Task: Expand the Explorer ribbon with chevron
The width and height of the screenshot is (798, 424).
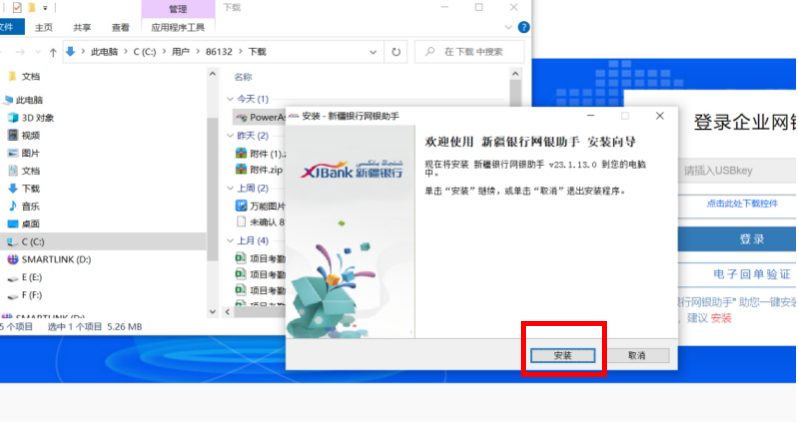Action: pos(508,27)
